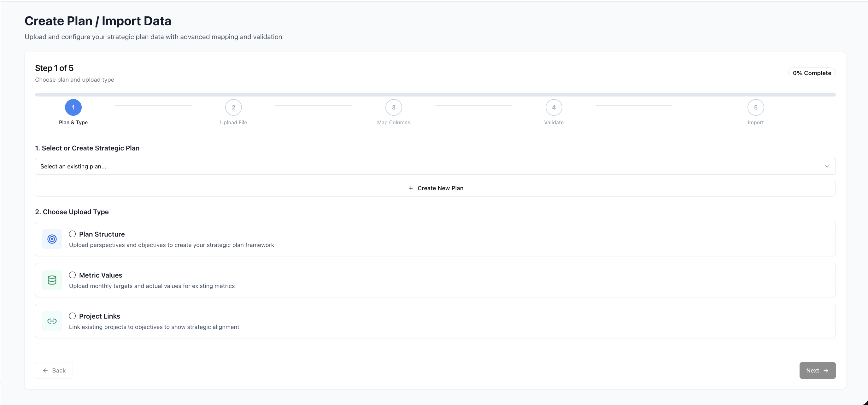Click the Upload File step label
The width and height of the screenshot is (868, 405).
click(233, 122)
